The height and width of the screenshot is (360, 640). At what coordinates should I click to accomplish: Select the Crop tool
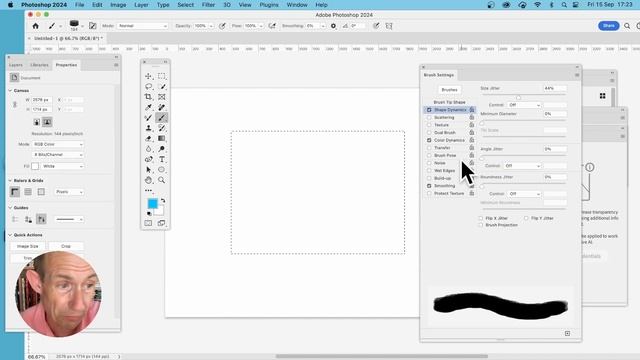point(148,97)
